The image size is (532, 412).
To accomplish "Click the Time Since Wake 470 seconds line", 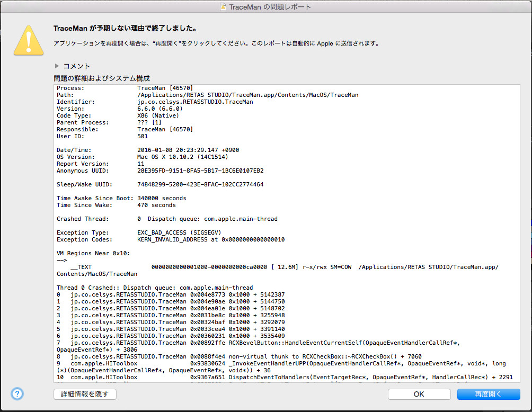I will pos(116,205).
